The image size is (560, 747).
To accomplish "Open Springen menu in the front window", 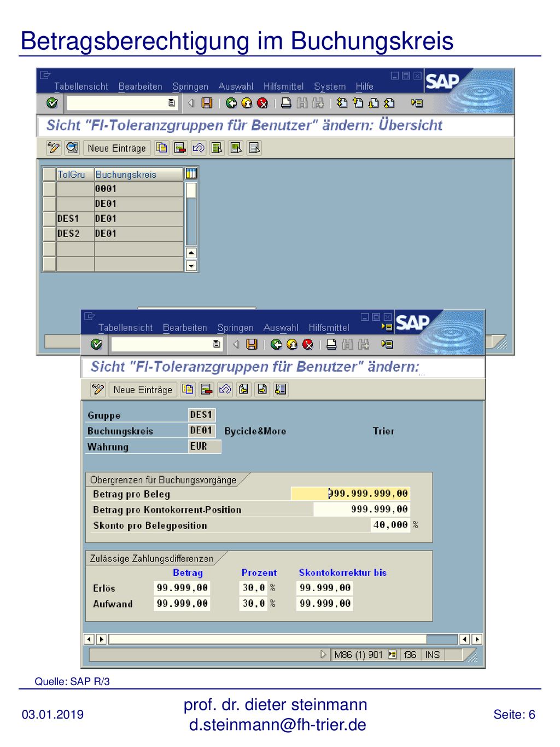I will (235, 328).
